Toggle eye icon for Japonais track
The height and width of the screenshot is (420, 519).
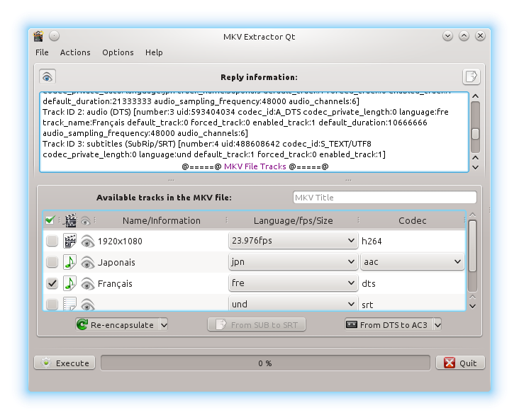click(x=87, y=262)
